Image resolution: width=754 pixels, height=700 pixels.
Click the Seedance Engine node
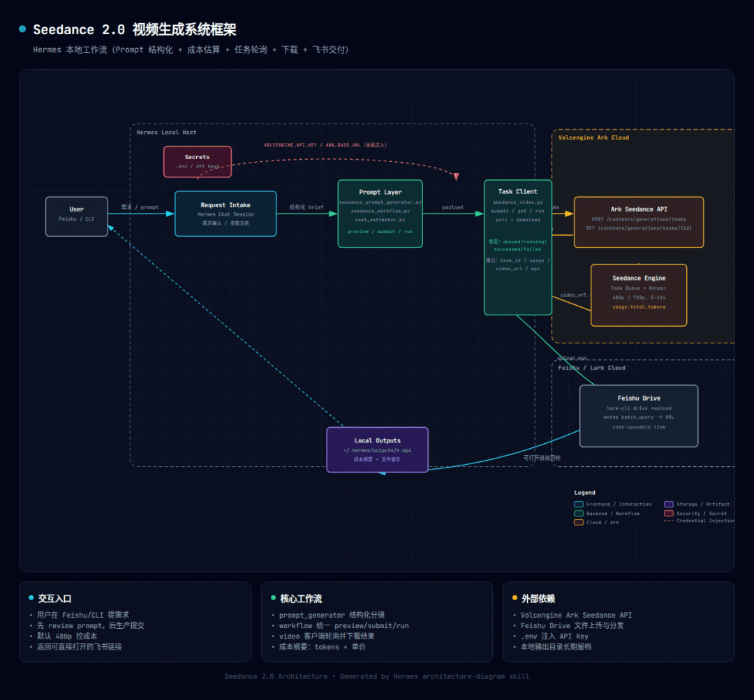click(x=638, y=295)
